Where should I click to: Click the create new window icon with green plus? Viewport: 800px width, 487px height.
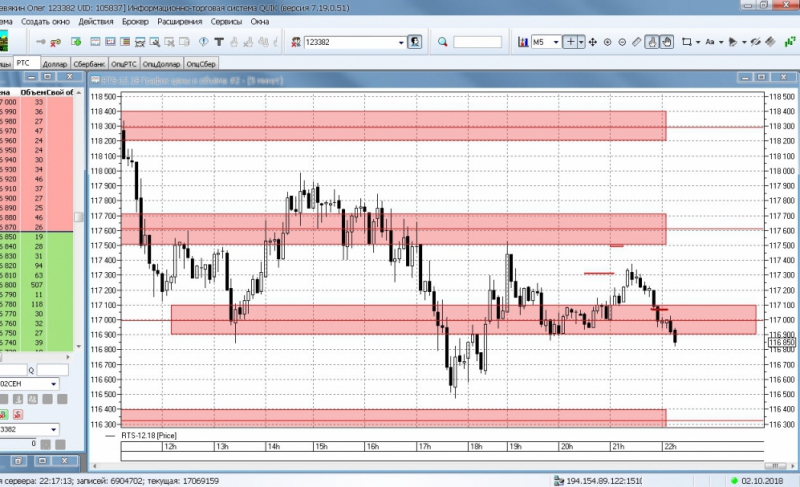point(76,42)
